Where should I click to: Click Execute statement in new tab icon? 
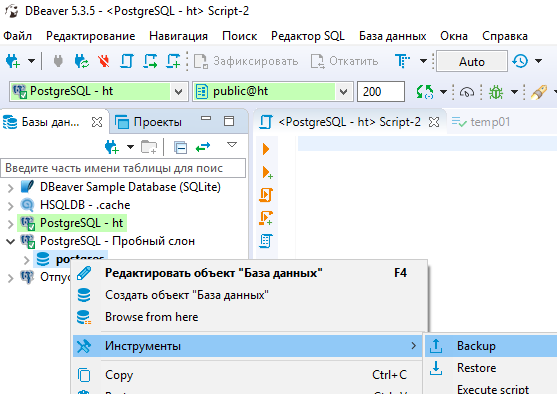[x=267, y=172]
